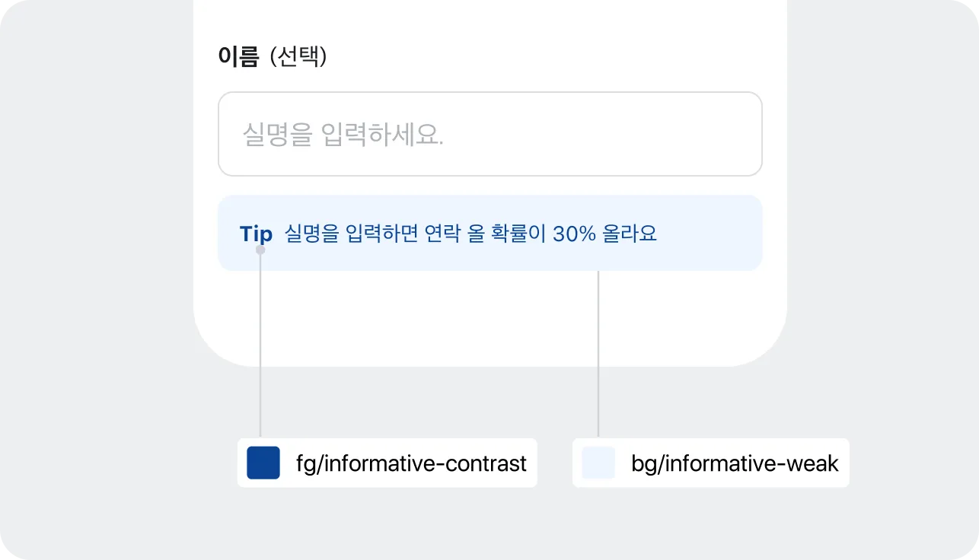Focus the 실명을 입력하세요 input field
The image size is (979, 560).
489,133
